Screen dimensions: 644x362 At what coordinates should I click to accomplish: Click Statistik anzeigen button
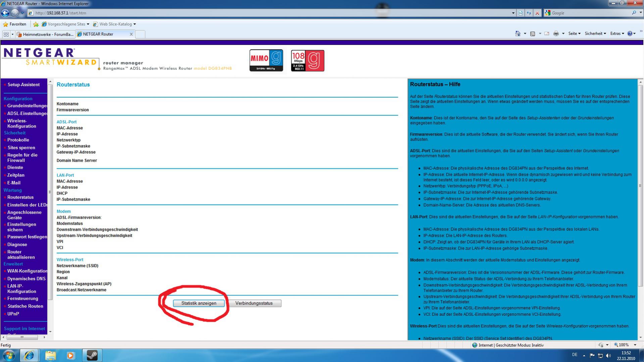(x=199, y=303)
